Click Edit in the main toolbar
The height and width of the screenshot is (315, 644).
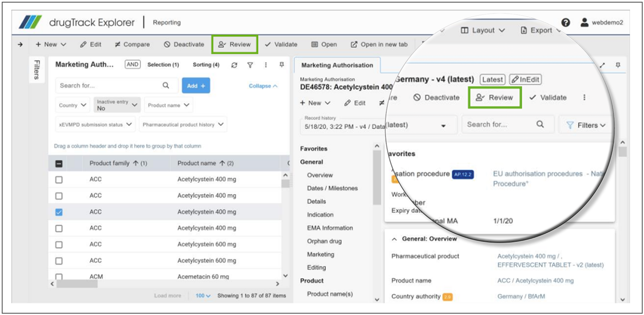[x=91, y=44]
